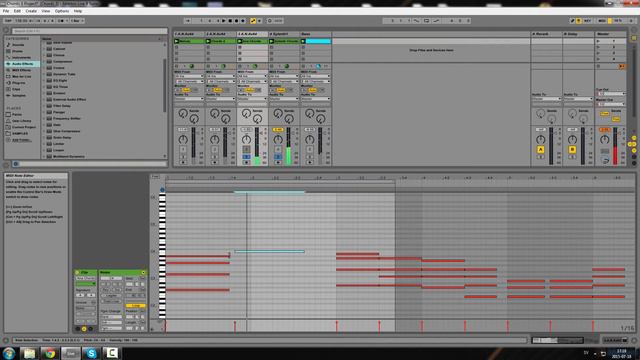Select the Sounds category in the browser

(18, 45)
